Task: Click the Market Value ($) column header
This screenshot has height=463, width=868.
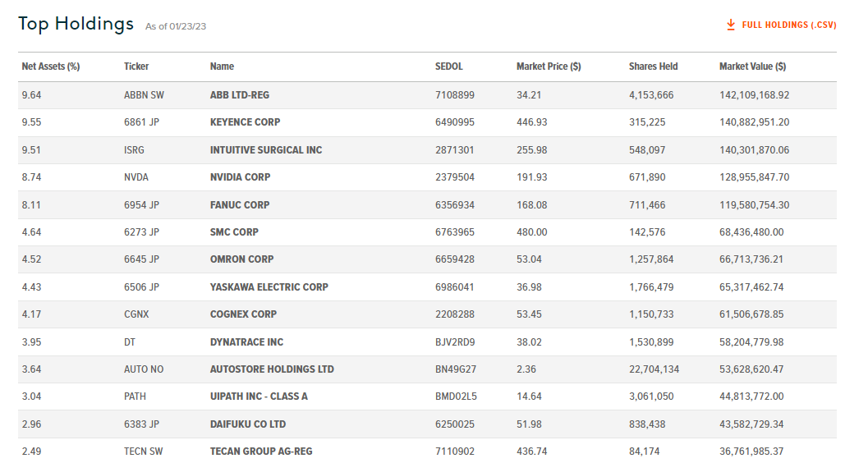Action: [x=752, y=66]
